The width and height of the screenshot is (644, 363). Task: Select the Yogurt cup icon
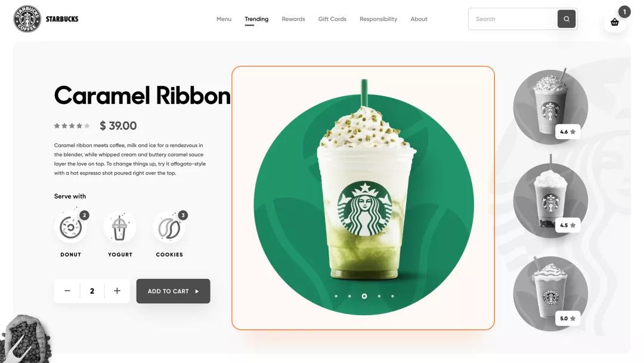click(x=119, y=227)
